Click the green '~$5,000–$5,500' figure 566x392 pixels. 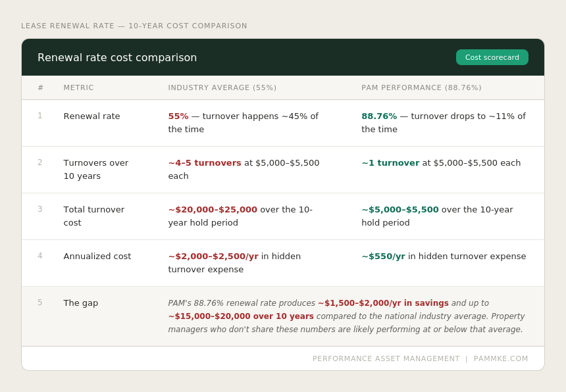tap(400, 210)
